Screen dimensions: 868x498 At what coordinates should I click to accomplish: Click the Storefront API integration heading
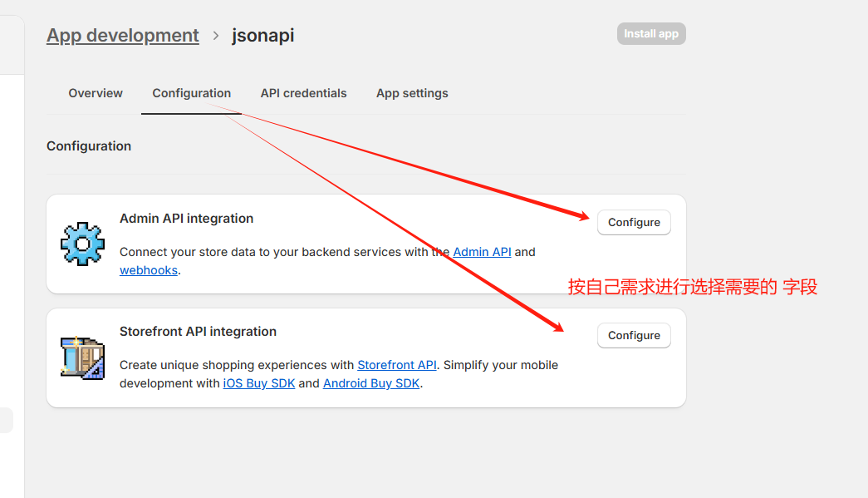198,332
